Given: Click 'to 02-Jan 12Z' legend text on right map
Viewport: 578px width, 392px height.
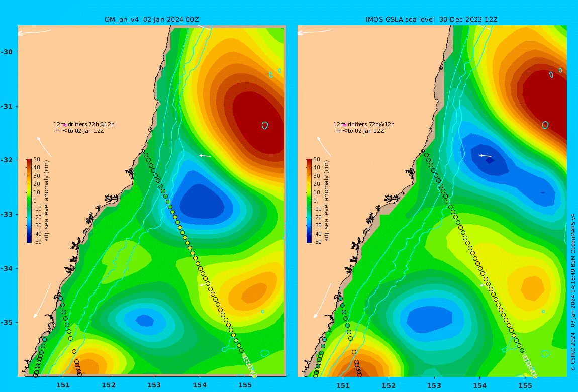Looking at the screenshot, I should 366,131.
